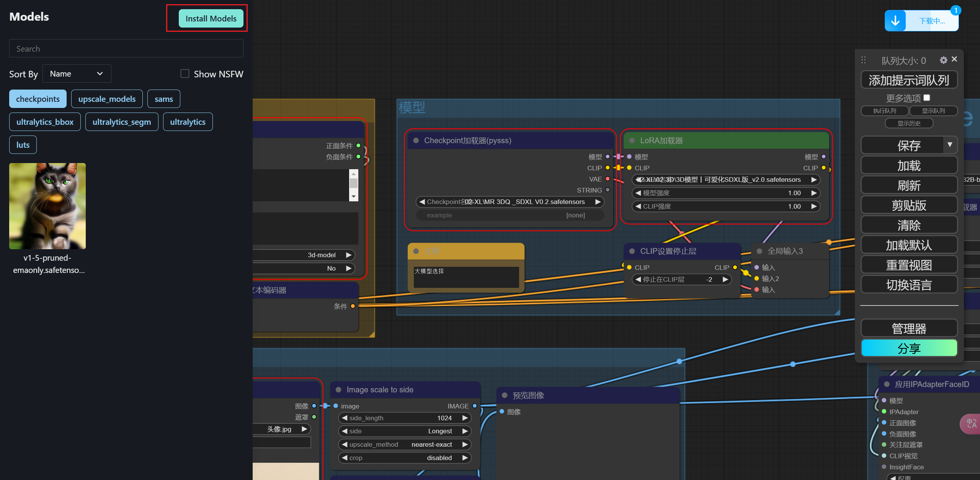Expand the 保存 dropdown arrow
Screen dimensions: 980x480
coord(950,145)
